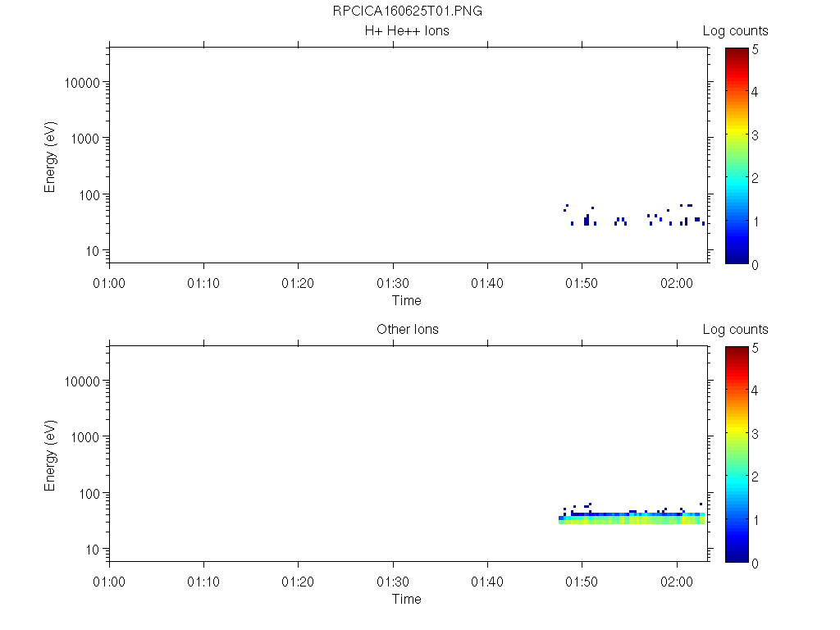Click the top plot's rainbow colorbar
Screen dimensions: 840x630
coord(737,155)
